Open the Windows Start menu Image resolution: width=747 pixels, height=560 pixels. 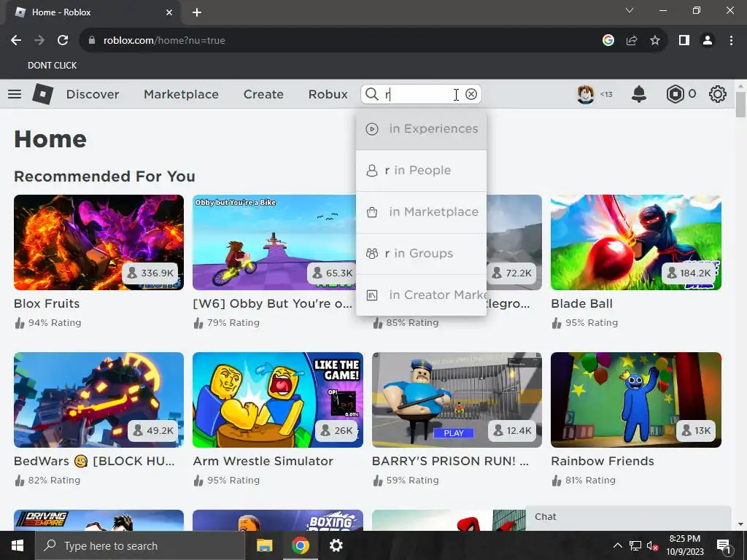[x=18, y=545]
